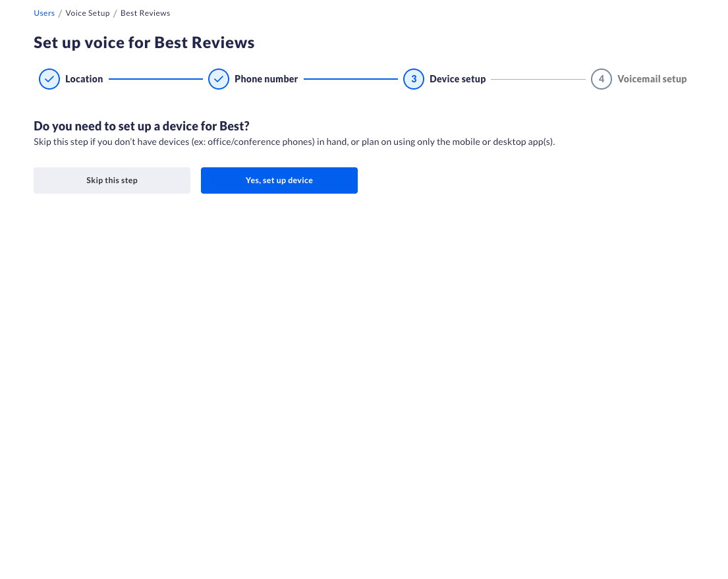Viewport: 728px width, 579px height.
Task: Select Best Reviews in the breadcrumb
Action: click(x=145, y=13)
